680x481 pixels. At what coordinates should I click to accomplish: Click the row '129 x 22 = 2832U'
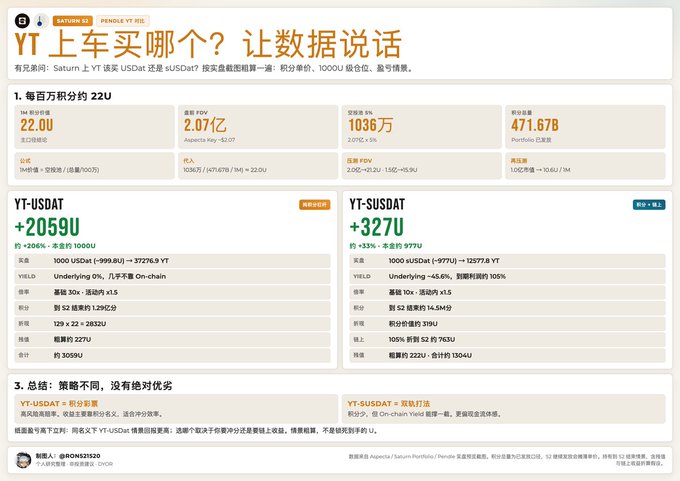click(x=173, y=324)
